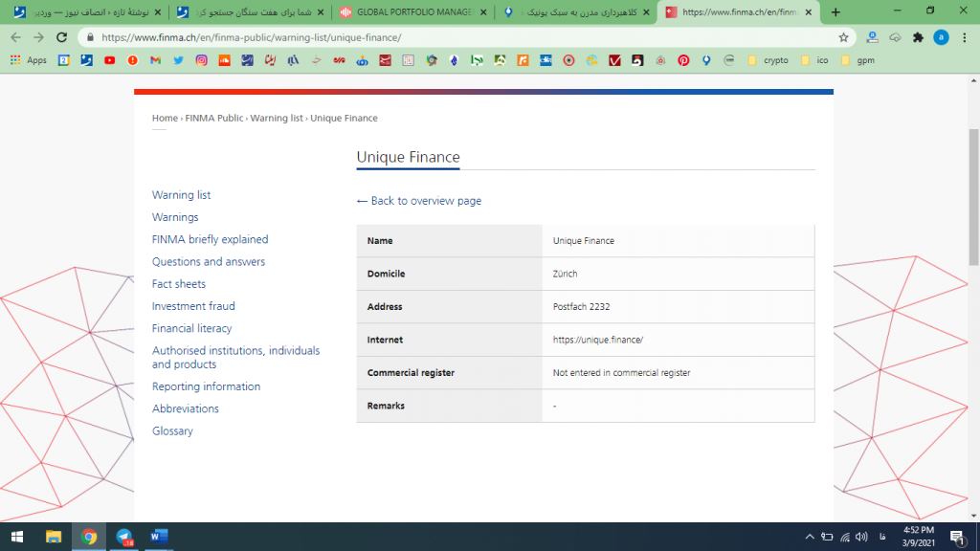Click the page vertical scrollbar
Screen dimensions: 980x551
pos(974,191)
